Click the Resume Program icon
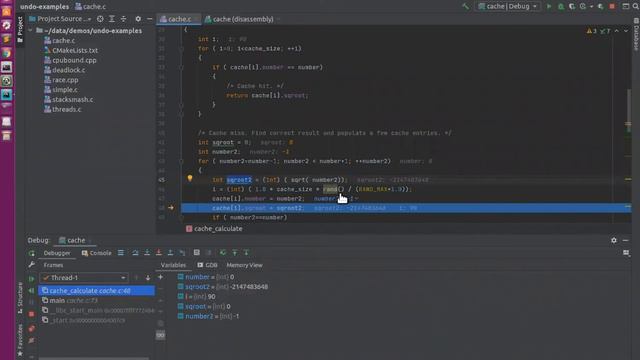 [x=31, y=279]
